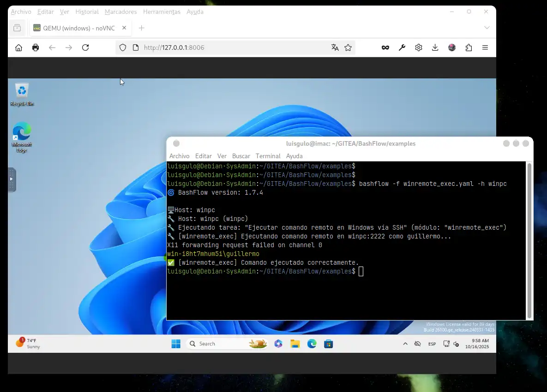Open the Downloads panel in Firefox
This screenshot has width=547, height=392.
tap(435, 47)
